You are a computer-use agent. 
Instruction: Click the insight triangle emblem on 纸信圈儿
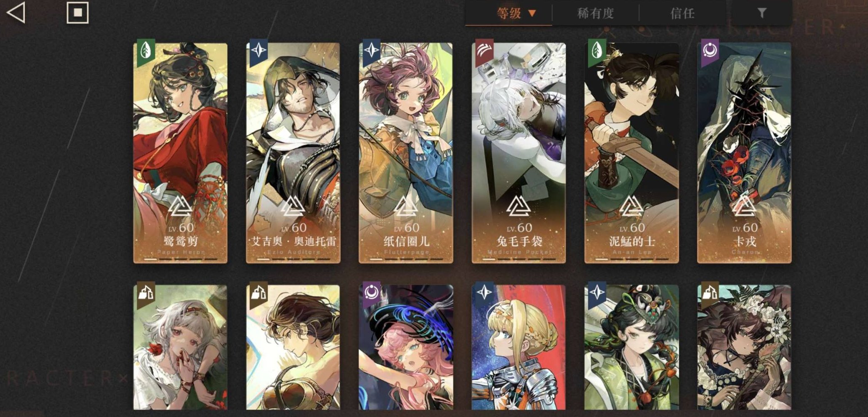[406, 206]
